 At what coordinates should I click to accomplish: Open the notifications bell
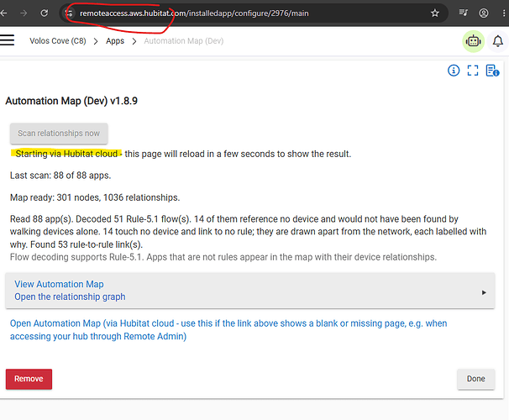498,41
